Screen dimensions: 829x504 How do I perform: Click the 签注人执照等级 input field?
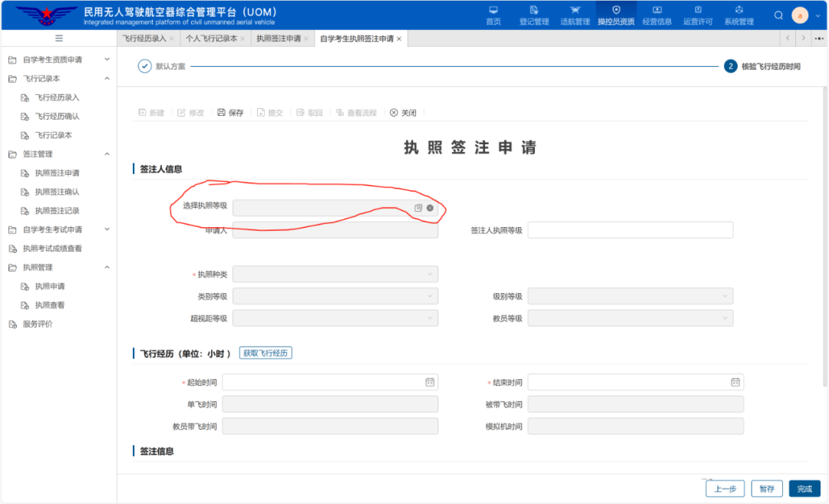tap(630, 230)
